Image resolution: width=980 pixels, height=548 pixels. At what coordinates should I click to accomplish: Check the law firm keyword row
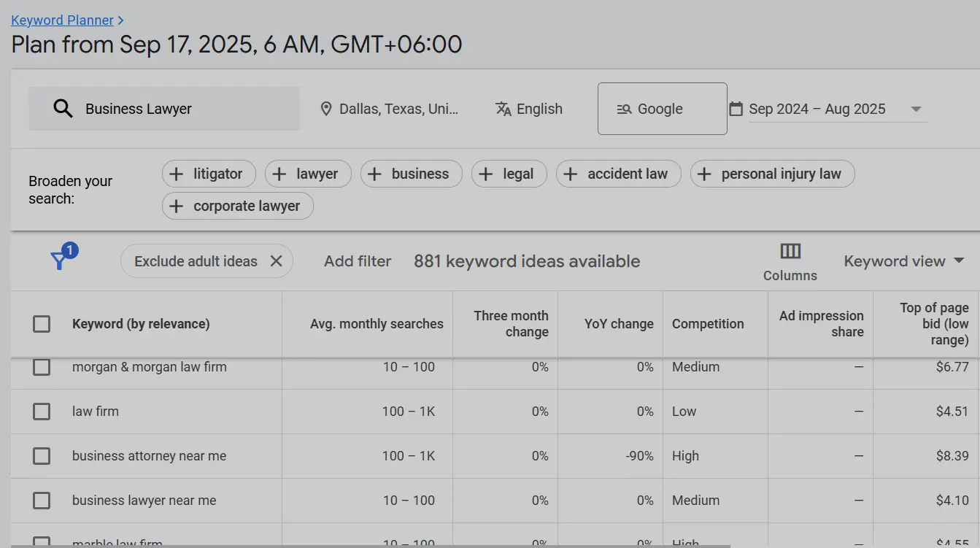click(x=41, y=411)
